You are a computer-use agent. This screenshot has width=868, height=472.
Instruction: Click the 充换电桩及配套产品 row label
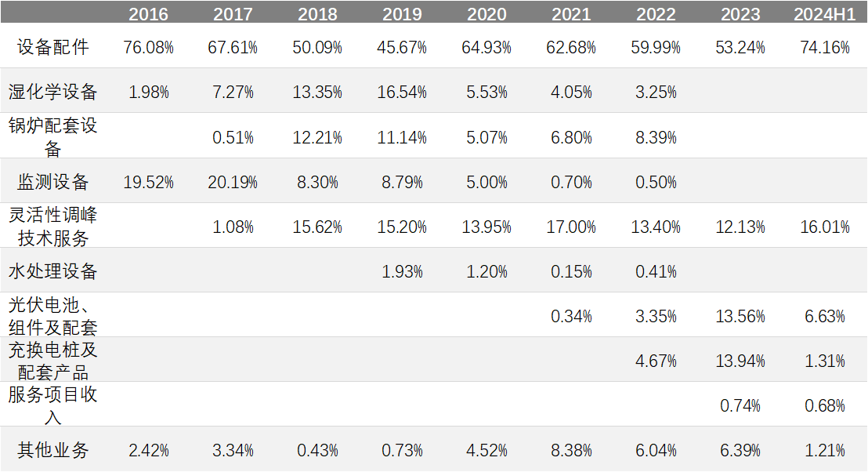pos(53,360)
